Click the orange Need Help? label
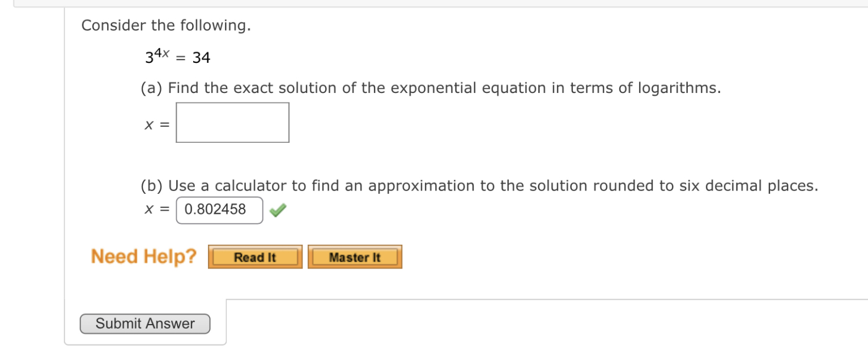Screen dimensions: 868x349 143,257
